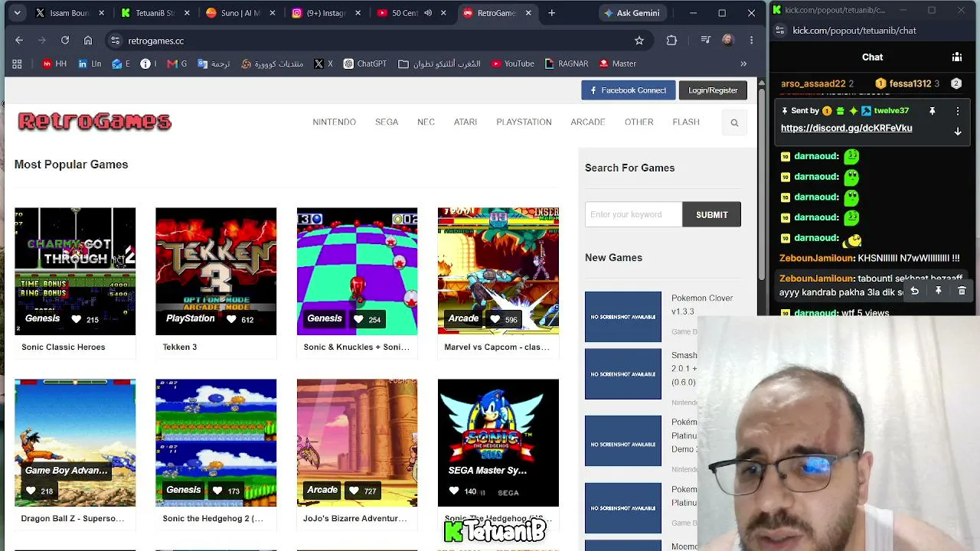Show more bookmarks with the chevron
980x551 pixels.
[x=743, y=64]
